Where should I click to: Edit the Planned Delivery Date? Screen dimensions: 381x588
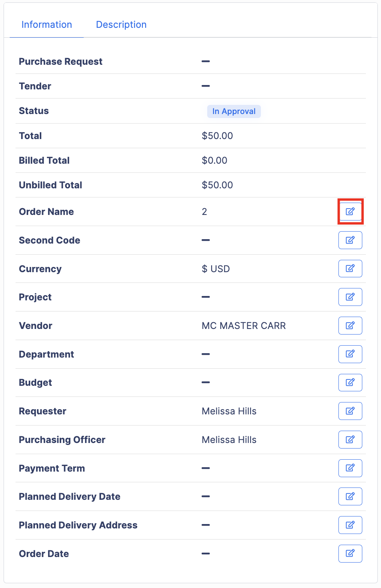pos(350,496)
